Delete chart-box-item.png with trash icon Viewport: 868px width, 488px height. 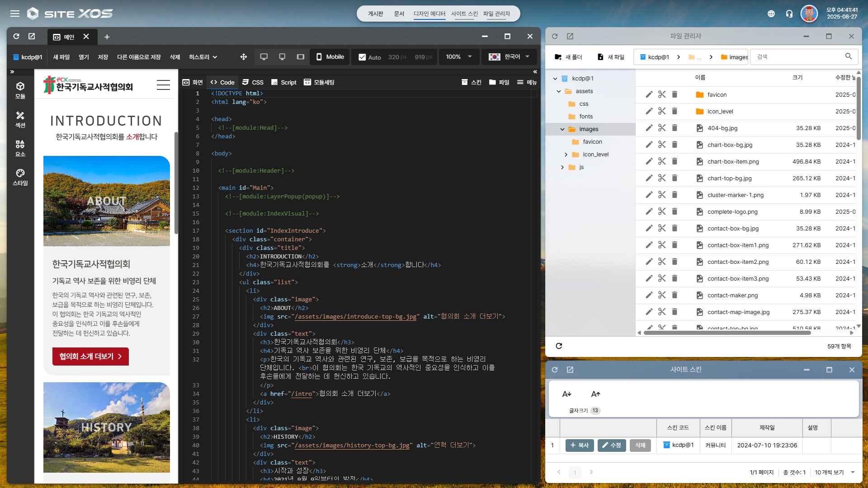pyautogui.click(x=675, y=161)
